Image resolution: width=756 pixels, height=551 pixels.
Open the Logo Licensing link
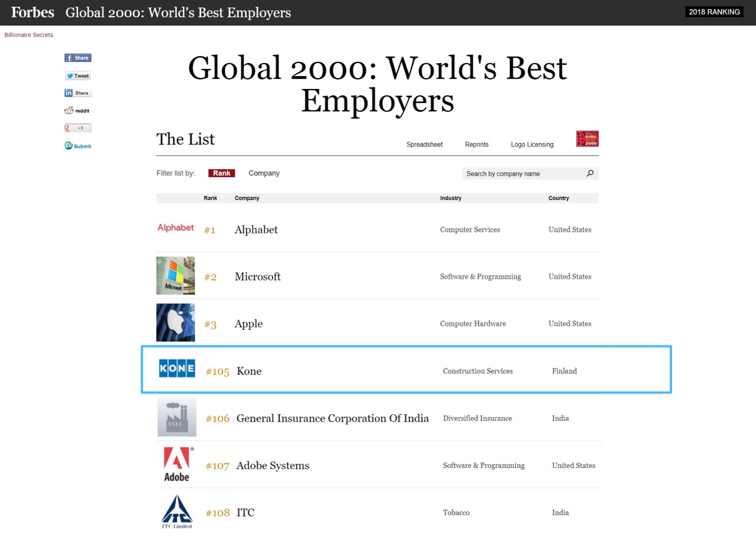(532, 144)
